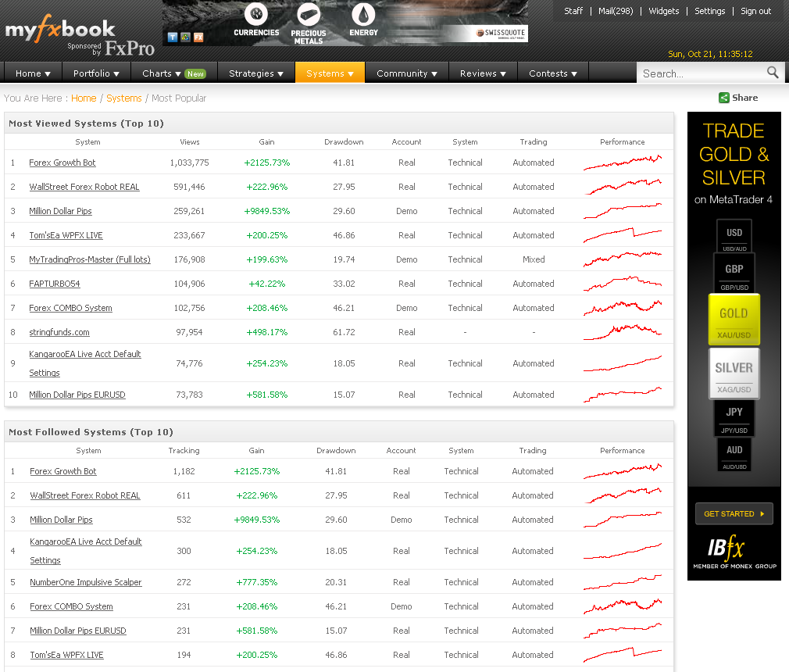Open Mail(298) inbox
Image resolution: width=789 pixels, height=672 pixels.
[616, 11]
